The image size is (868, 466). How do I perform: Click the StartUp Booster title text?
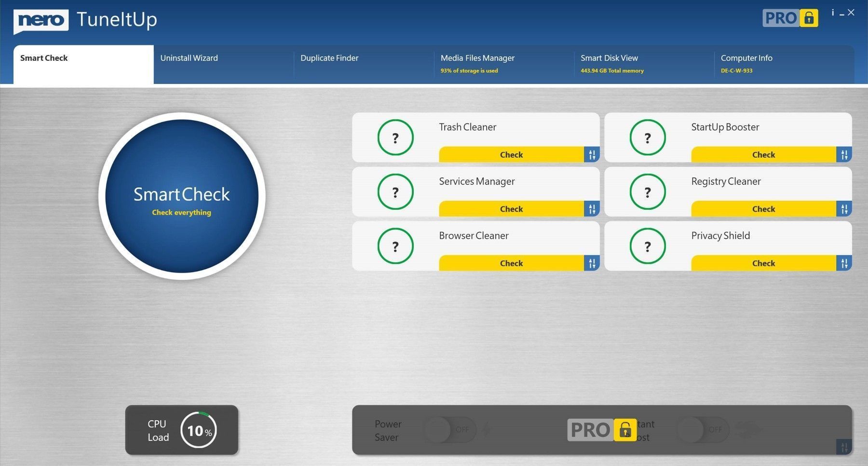point(725,127)
